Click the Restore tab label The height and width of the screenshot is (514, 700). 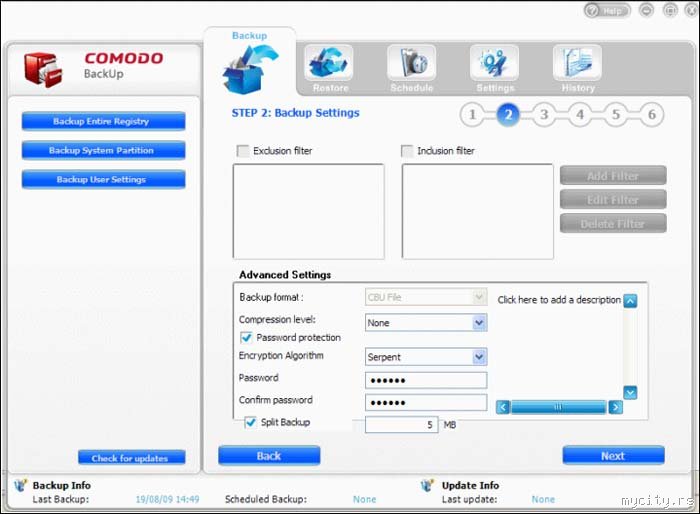coord(330,88)
